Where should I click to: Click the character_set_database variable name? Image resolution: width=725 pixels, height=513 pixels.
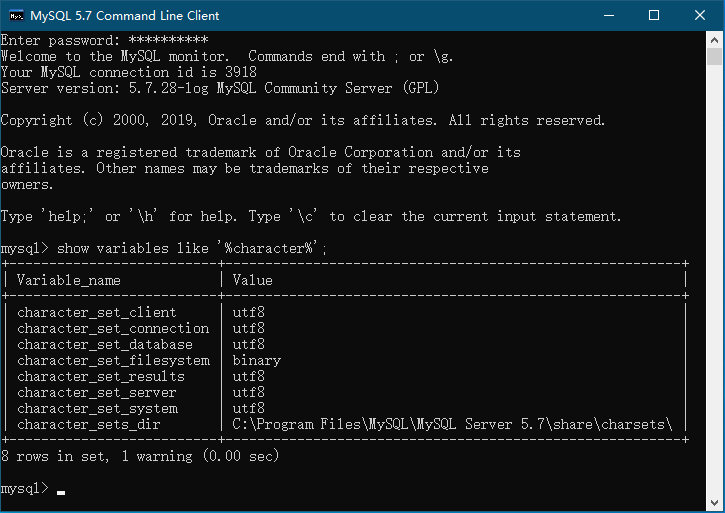click(x=105, y=345)
